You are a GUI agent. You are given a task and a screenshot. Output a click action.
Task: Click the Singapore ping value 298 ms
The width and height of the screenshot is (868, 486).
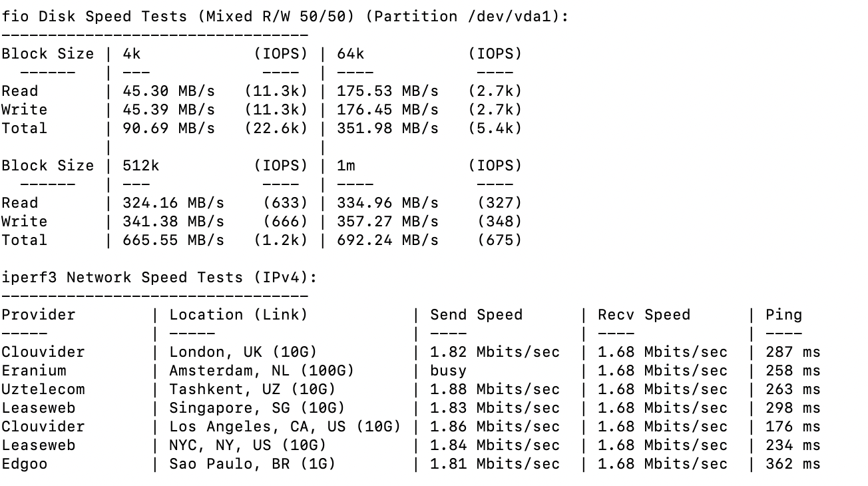(x=793, y=408)
